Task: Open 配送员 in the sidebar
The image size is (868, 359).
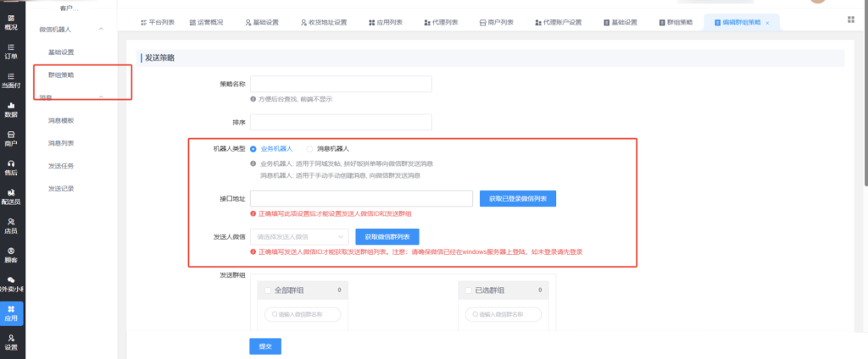Action: pos(11,196)
